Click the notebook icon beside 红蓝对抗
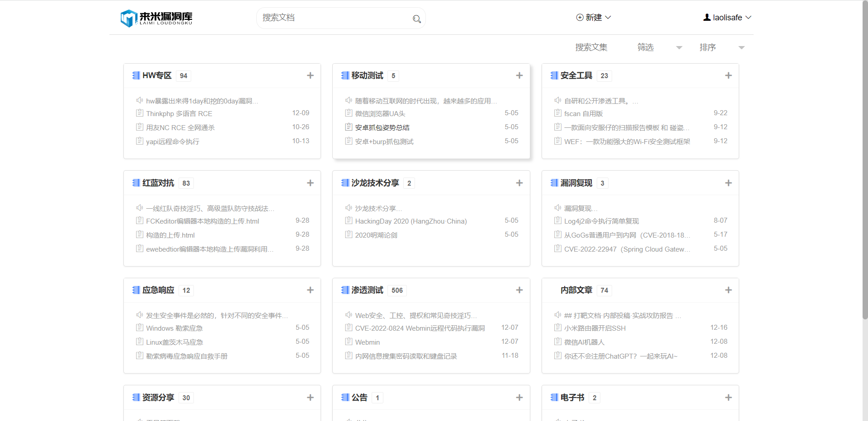Viewport: 868px width, 421px height. (136, 183)
